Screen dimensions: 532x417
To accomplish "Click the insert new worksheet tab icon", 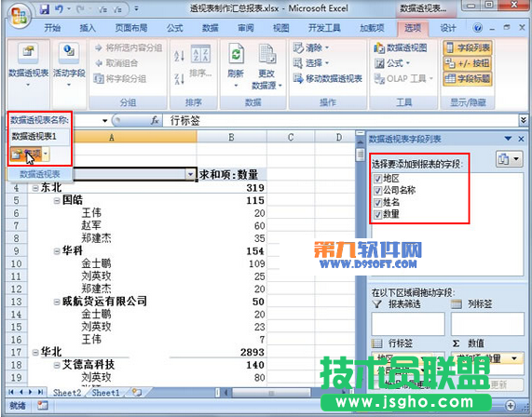I will click(x=137, y=393).
